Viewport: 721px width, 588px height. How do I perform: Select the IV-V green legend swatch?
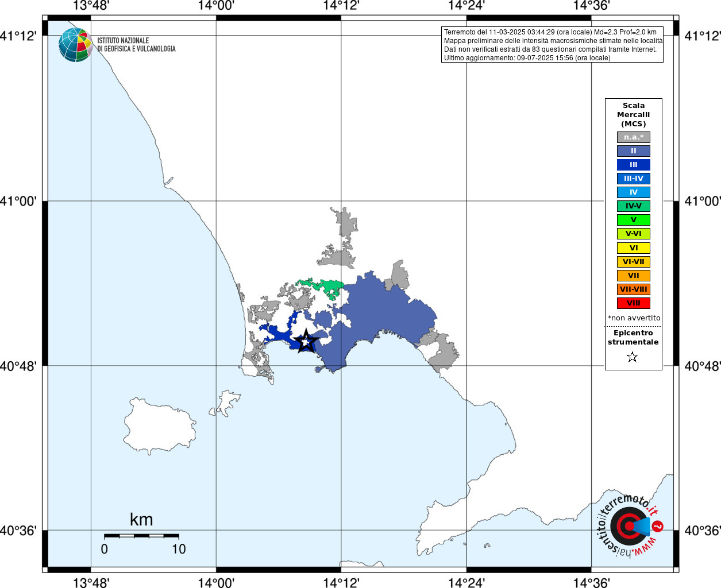pyautogui.click(x=634, y=206)
